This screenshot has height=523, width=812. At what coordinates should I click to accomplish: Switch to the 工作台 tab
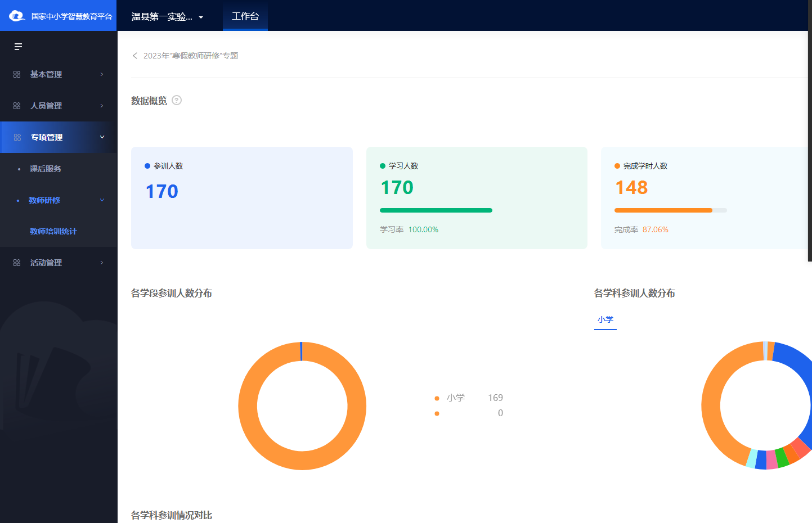coord(245,16)
